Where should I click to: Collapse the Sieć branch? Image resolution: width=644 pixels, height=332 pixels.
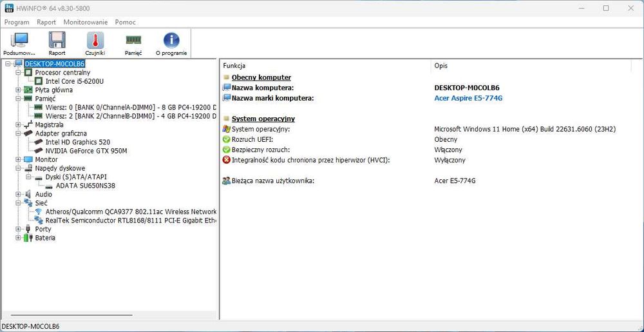(x=18, y=202)
